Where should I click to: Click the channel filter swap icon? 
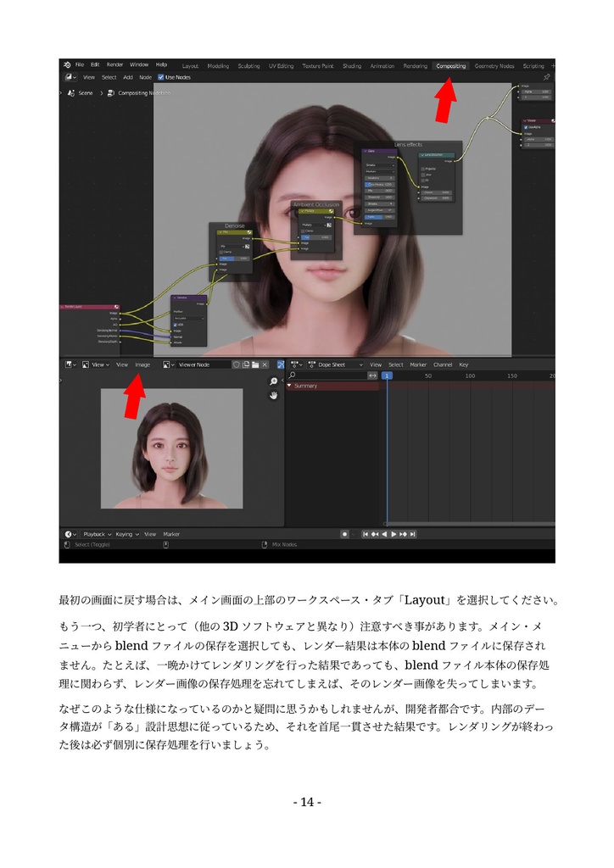[372, 376]
